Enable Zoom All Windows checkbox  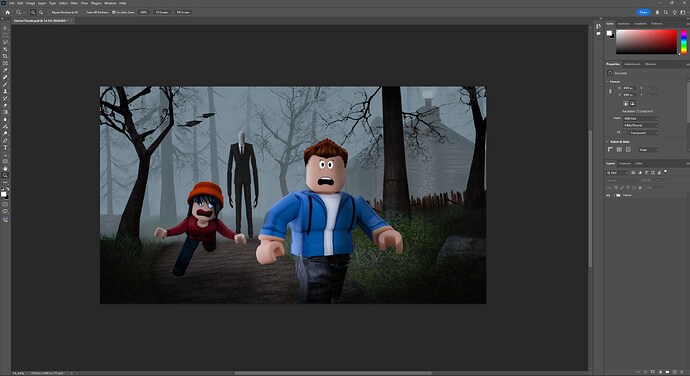coord(84,12)
